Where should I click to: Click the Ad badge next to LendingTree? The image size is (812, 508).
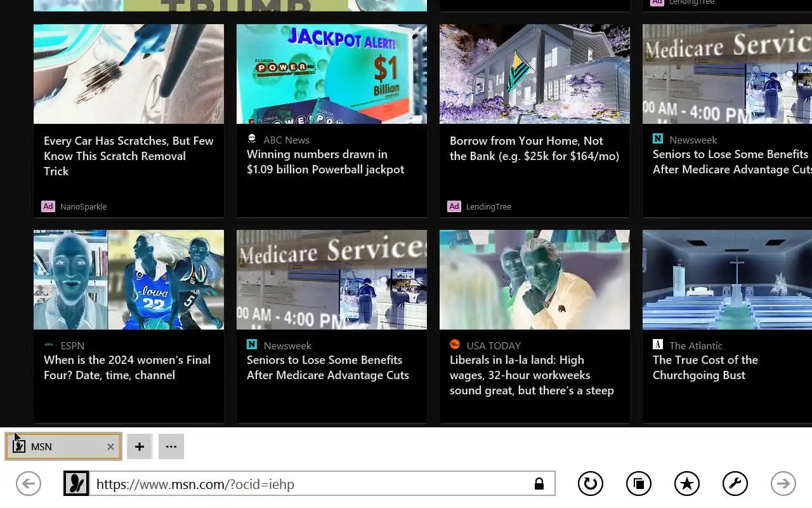click(454, 206)
